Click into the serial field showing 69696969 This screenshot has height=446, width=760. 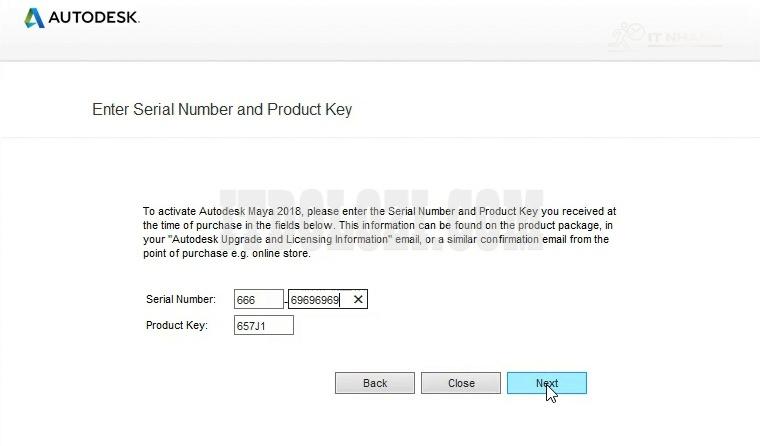(x=315, y=299)
